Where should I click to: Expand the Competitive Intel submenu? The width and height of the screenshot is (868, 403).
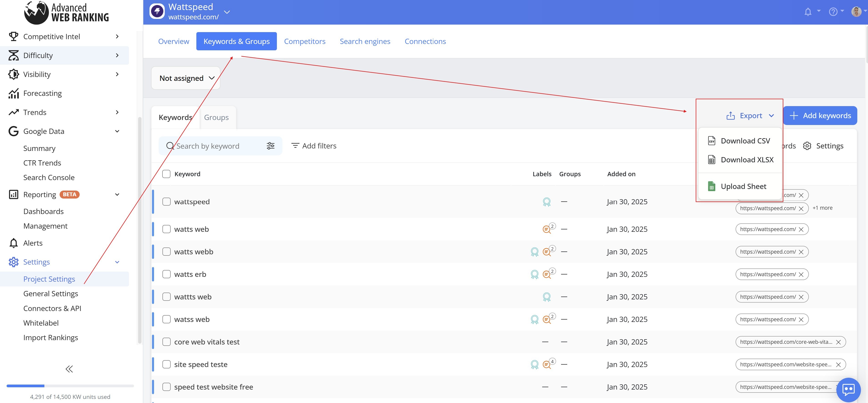pyautogui.click(x=117, y=36)
